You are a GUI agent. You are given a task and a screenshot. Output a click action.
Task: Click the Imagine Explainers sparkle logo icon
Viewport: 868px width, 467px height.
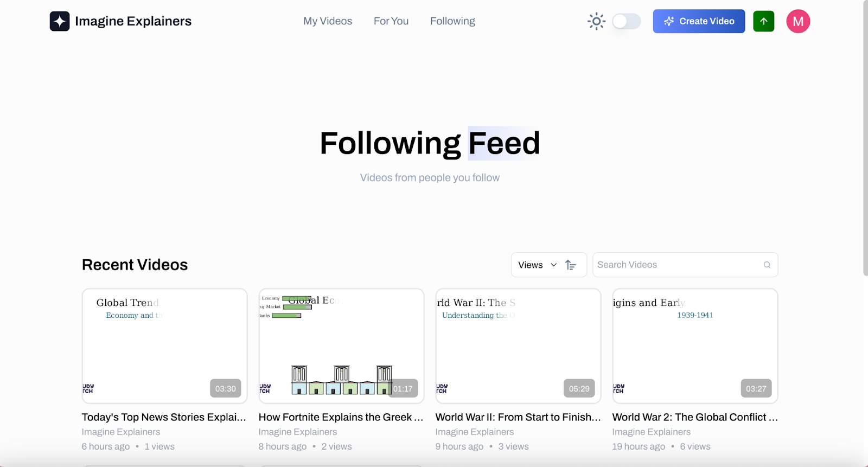60,21
